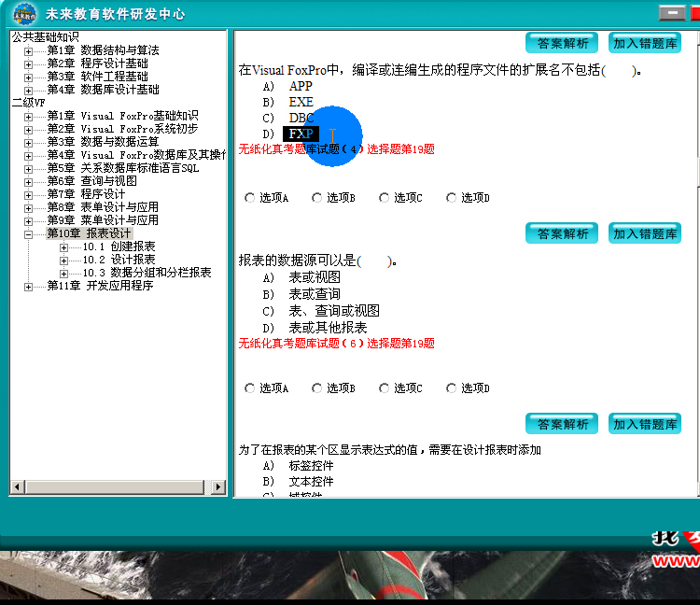Open 10.3 数据分组和分栏报表 section
Viewport: 700px width, 606px height.
click(147, 273)
